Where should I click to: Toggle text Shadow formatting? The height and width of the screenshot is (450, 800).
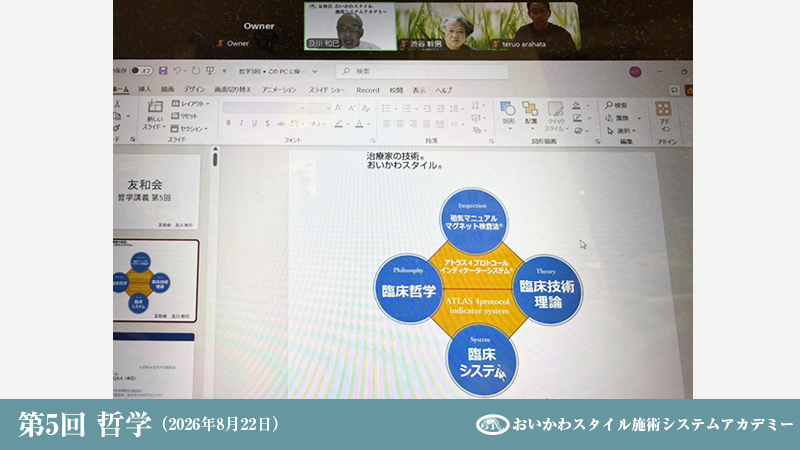267,123
